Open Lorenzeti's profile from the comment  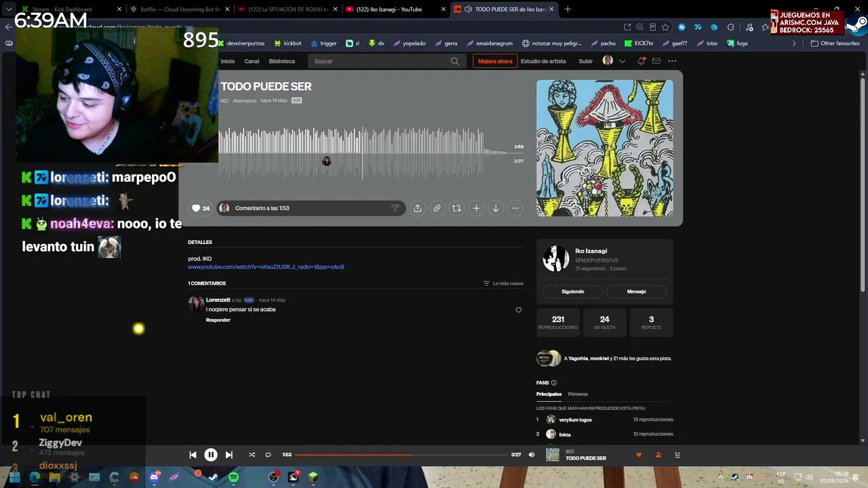[x=218, y=300]
